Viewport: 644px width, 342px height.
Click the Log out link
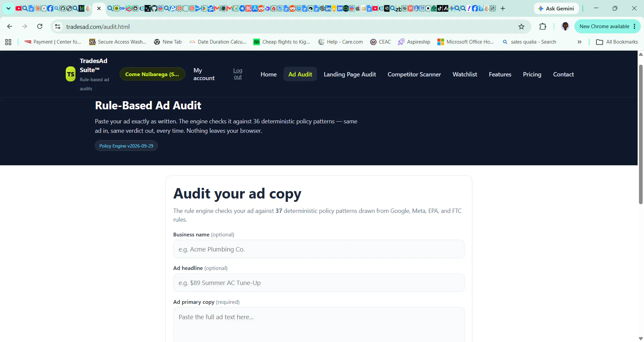pos(238,74)
